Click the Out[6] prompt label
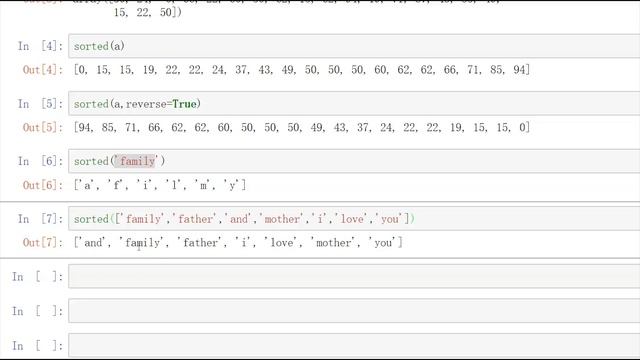The image size is (640, 360). [43, 185]
